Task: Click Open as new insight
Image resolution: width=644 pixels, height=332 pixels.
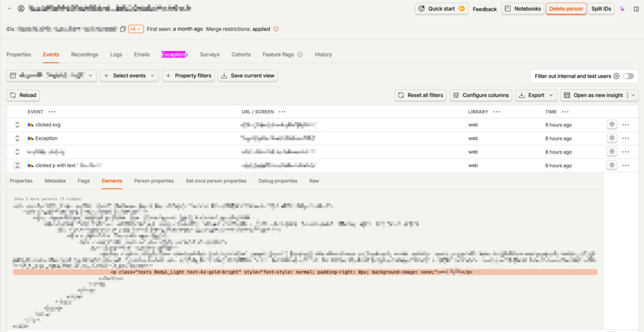Action: click(x=594, y=95)
